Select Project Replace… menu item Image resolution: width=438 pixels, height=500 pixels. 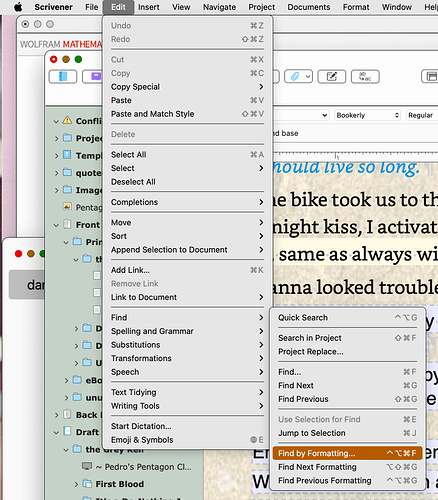click(347, 352)
